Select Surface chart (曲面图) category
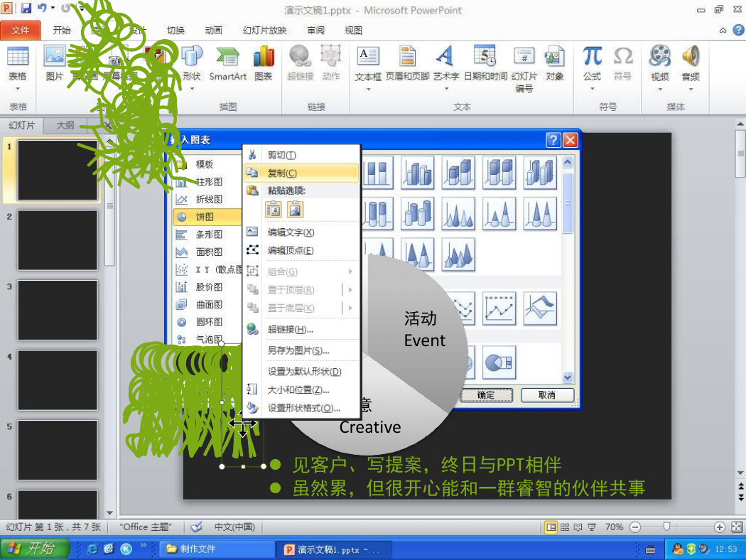Image resolution: width=746 pixels, height=560 pixels. (208, 304)
